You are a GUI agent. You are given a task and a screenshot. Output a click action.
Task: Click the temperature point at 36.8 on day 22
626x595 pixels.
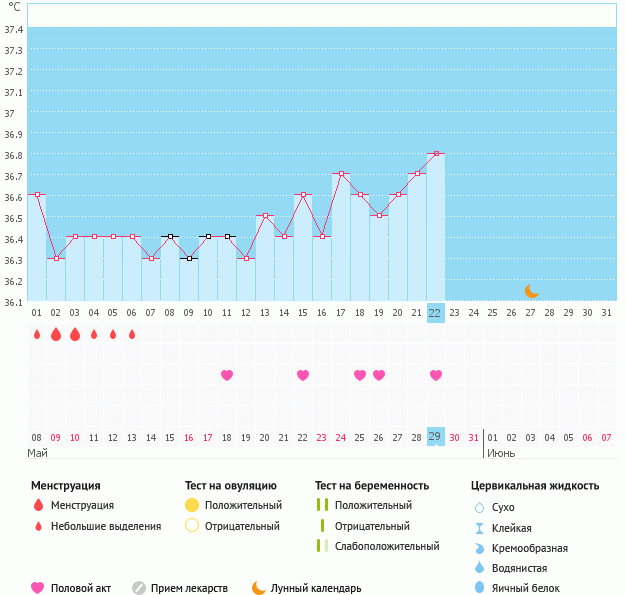(x=435, y=153)
